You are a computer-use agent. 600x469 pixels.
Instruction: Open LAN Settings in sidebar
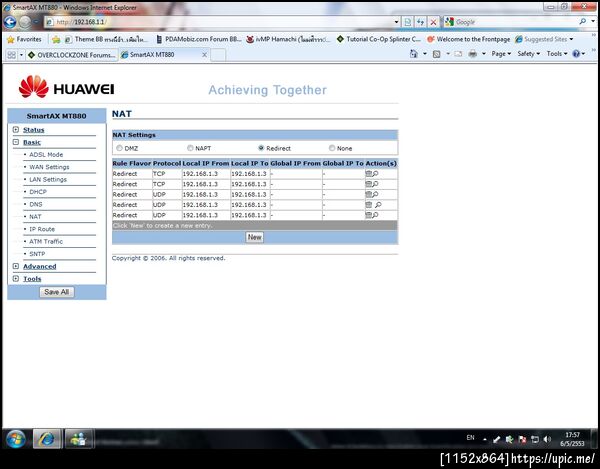click(48, 179)
